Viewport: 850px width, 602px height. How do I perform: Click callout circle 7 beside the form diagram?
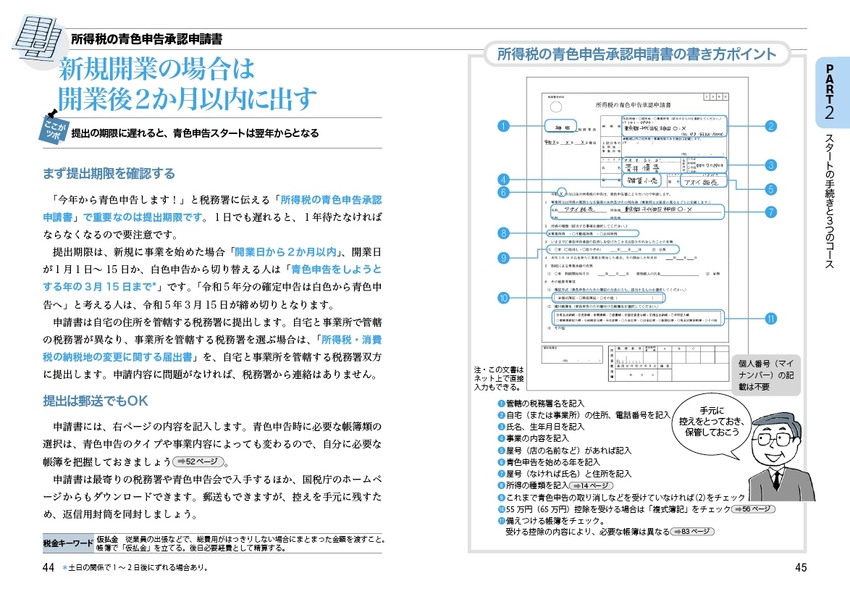click(770, 212)
